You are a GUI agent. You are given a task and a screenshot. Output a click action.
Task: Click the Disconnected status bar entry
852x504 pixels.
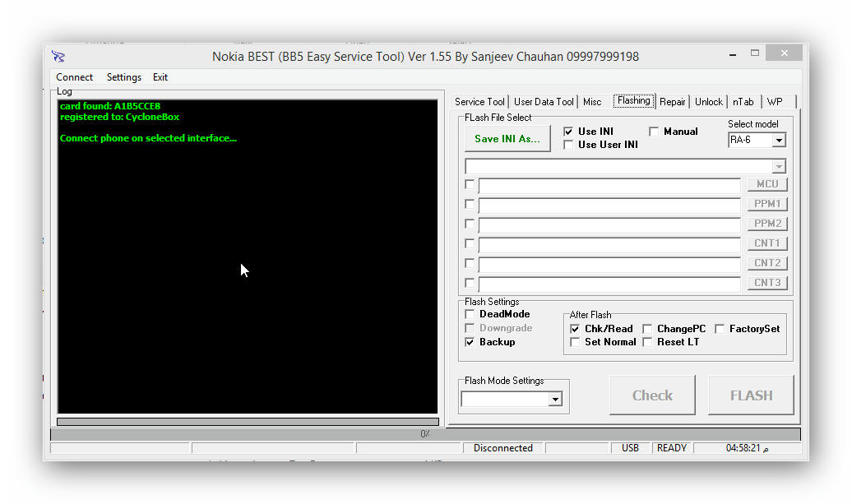[x=503, y=448]
